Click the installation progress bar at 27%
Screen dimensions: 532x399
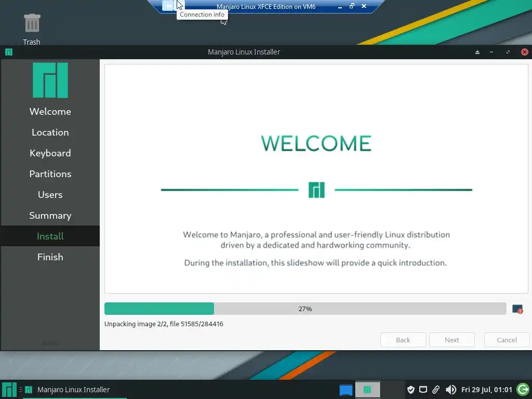click(305, 309)
